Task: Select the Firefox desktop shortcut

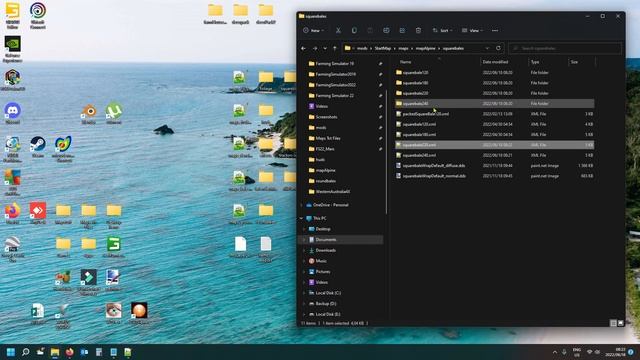Action: tap(12, 213)
